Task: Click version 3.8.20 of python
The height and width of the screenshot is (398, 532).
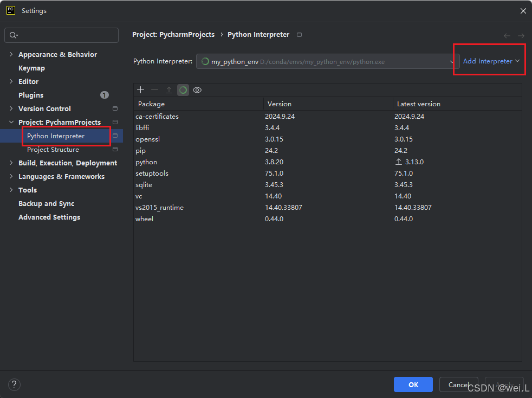Action: 274,162
